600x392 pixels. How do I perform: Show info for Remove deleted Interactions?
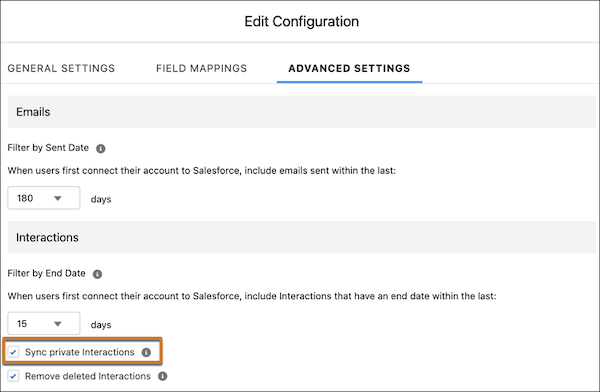(x=163, y=376)
